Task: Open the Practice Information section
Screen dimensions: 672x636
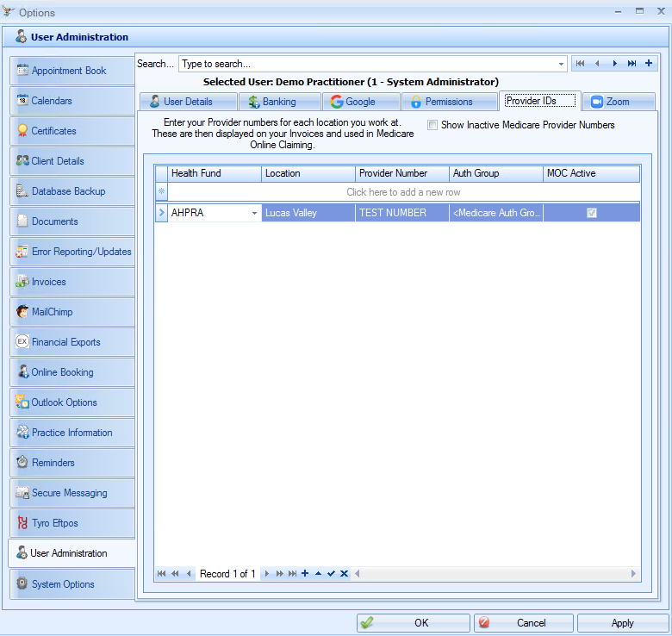Action: click(x=72, y=433)
